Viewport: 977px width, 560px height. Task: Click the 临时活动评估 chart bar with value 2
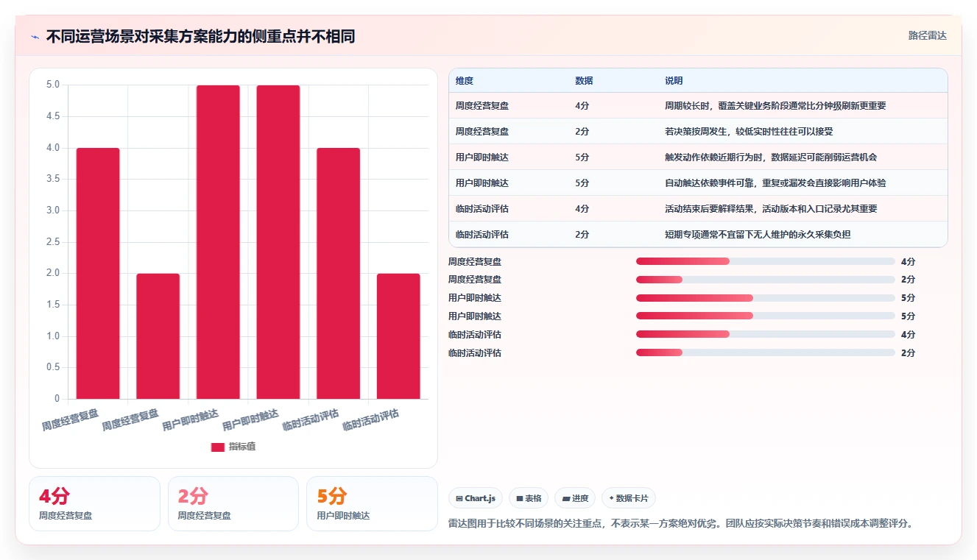pos(398,336)
